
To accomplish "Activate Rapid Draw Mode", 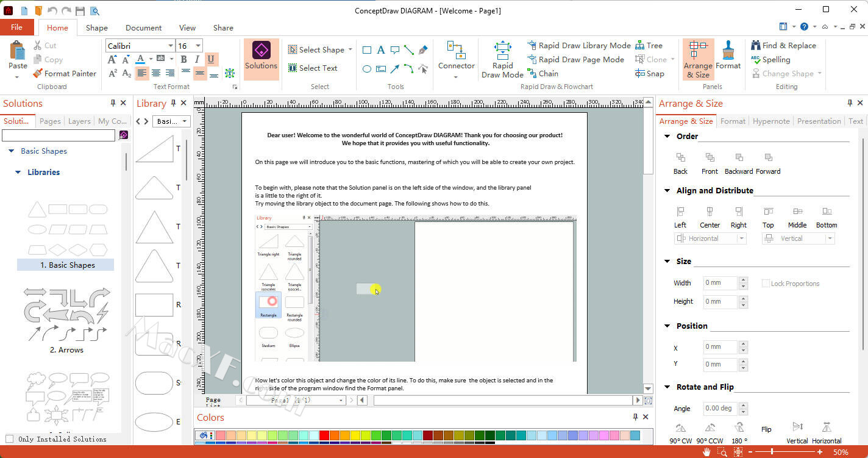I will tap(502, 60).
